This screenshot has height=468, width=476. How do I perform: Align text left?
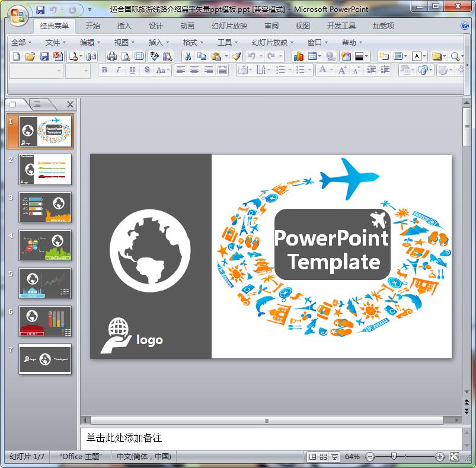pyautogui.click(x=181, y=70)
